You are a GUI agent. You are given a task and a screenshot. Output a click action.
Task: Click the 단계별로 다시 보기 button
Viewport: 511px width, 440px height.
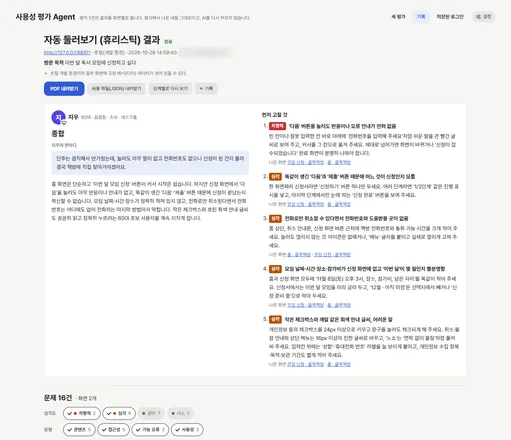click(170, 89)
